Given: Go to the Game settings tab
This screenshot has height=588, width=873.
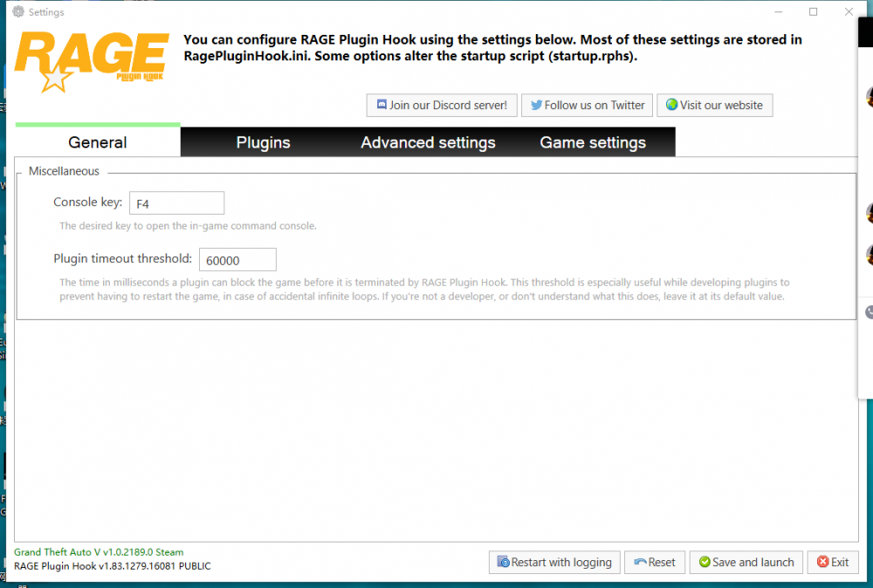Looking at the screenshot, I should (593, 143).
